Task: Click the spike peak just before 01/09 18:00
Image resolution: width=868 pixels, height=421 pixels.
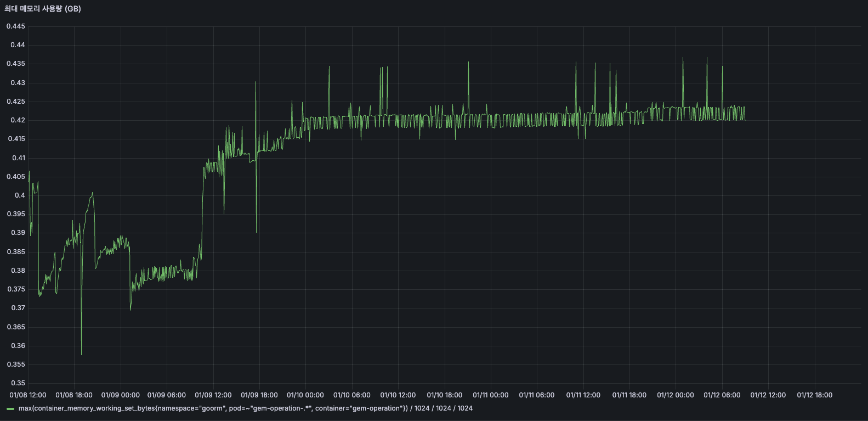Action: point(256,82)
